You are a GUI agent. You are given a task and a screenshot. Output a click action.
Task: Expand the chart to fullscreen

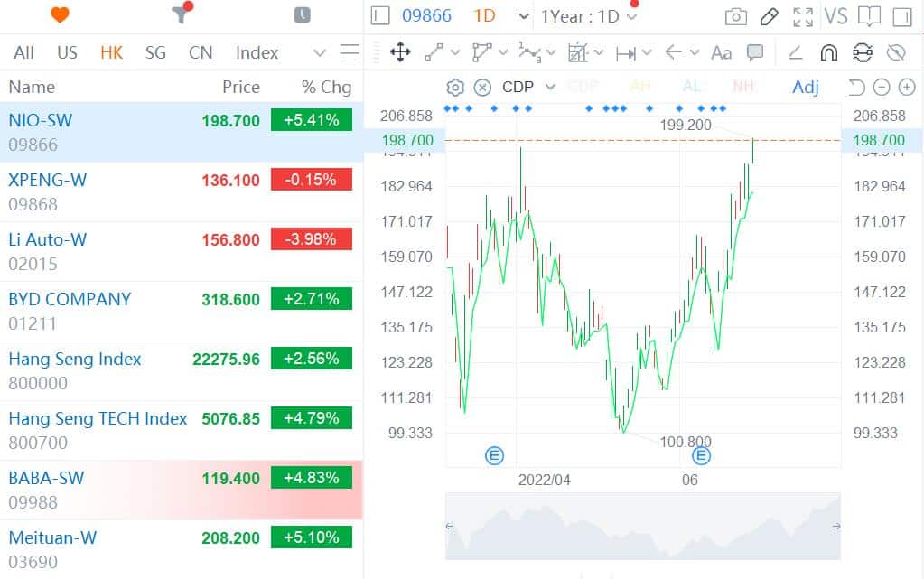click(x=802, y=15)
